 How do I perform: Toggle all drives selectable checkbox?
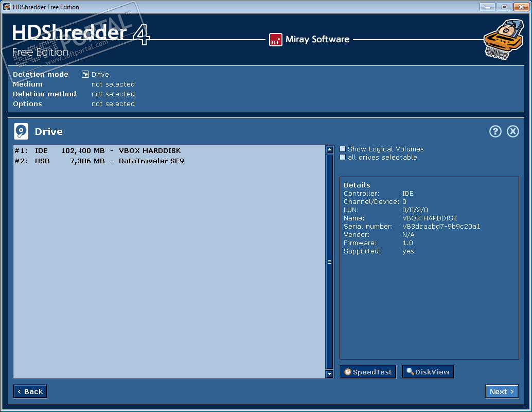(x=343, y=157)
